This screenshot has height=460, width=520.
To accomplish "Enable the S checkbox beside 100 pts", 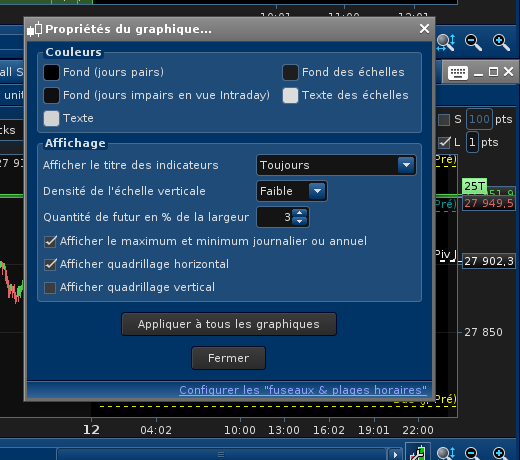I will [444, 120].
